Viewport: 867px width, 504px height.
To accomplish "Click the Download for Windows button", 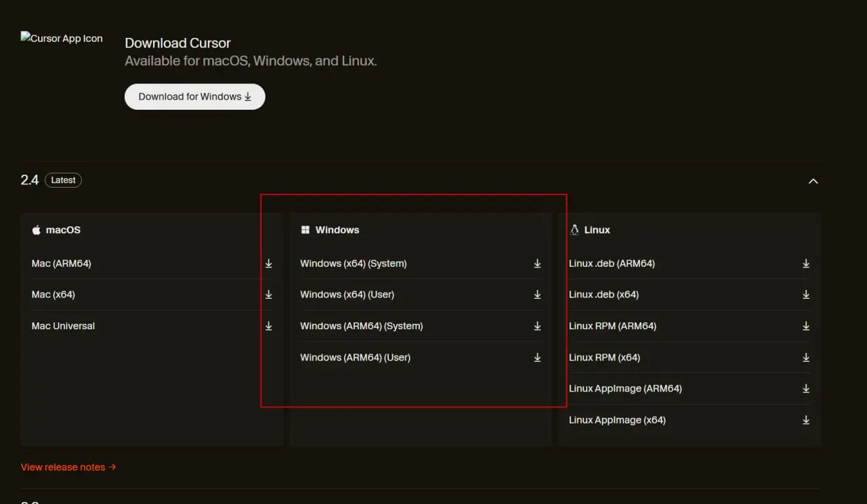I will click(194, 96).
